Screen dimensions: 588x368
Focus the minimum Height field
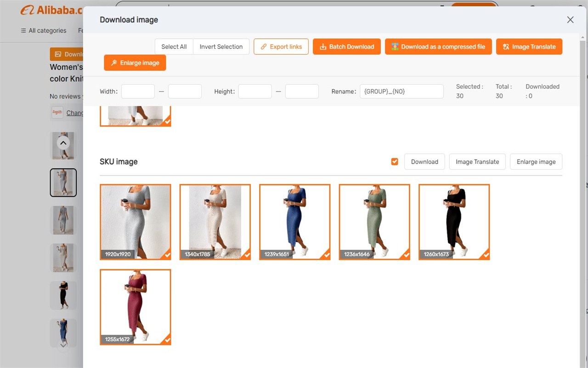tap(255, 91)
